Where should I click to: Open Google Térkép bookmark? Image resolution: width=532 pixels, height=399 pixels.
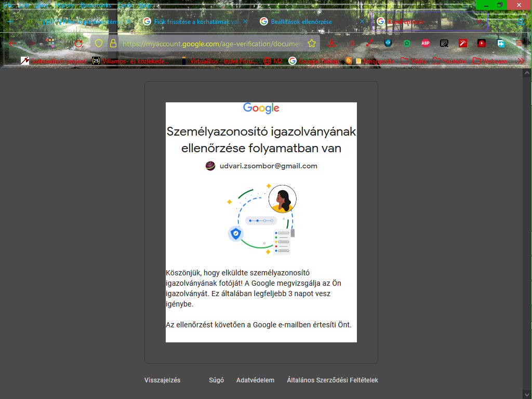click(314, 61)
